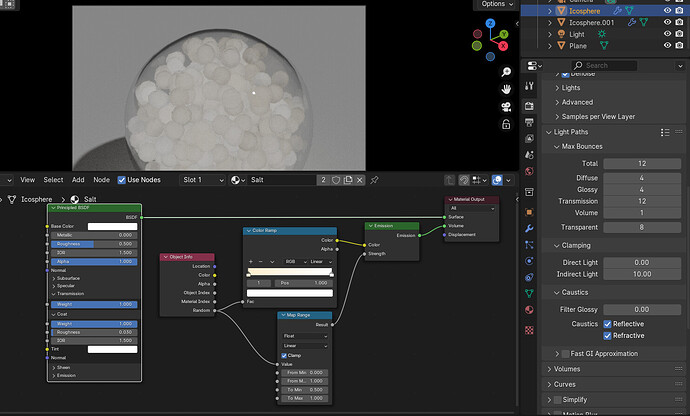Unlink the Salt material with X icon
Viewport: 690px width, 416px height.
point(360,180)
